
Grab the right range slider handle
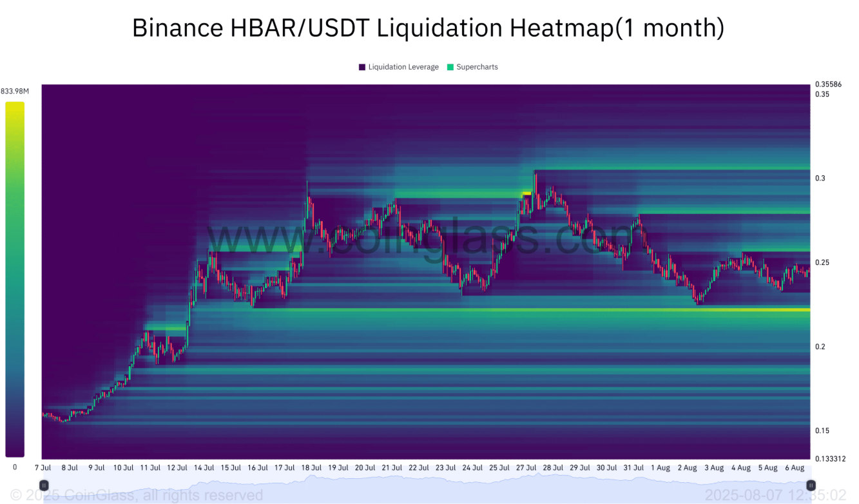811,485
